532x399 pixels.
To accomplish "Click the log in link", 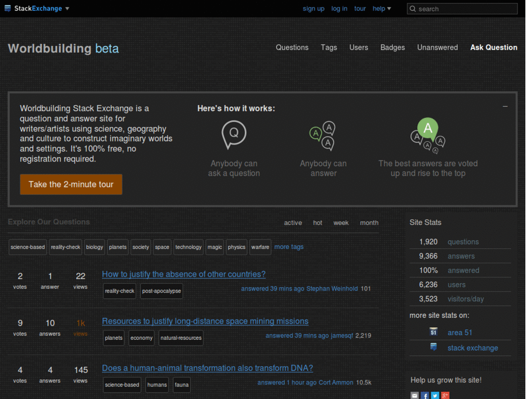I will [339, 8].
